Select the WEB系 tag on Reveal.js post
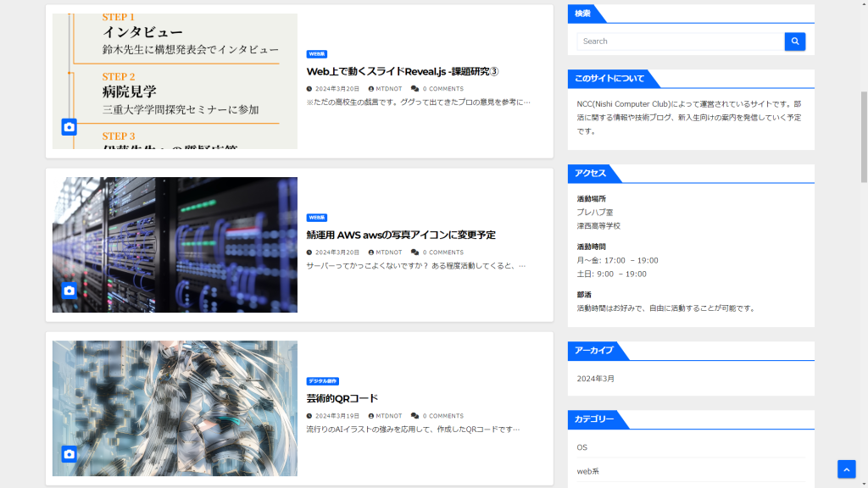This screenshot has height=488, width=868. pos(317,54)
